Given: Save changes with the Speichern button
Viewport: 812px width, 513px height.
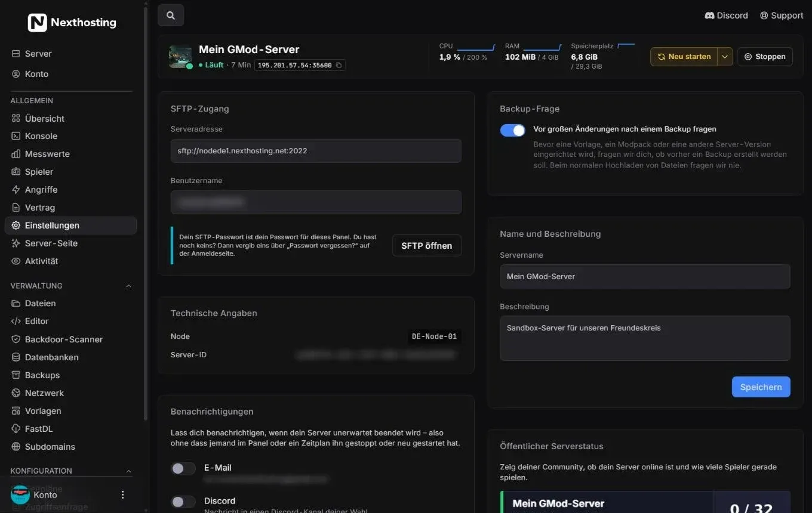Looking at the screenshot, I should point(761,387).
